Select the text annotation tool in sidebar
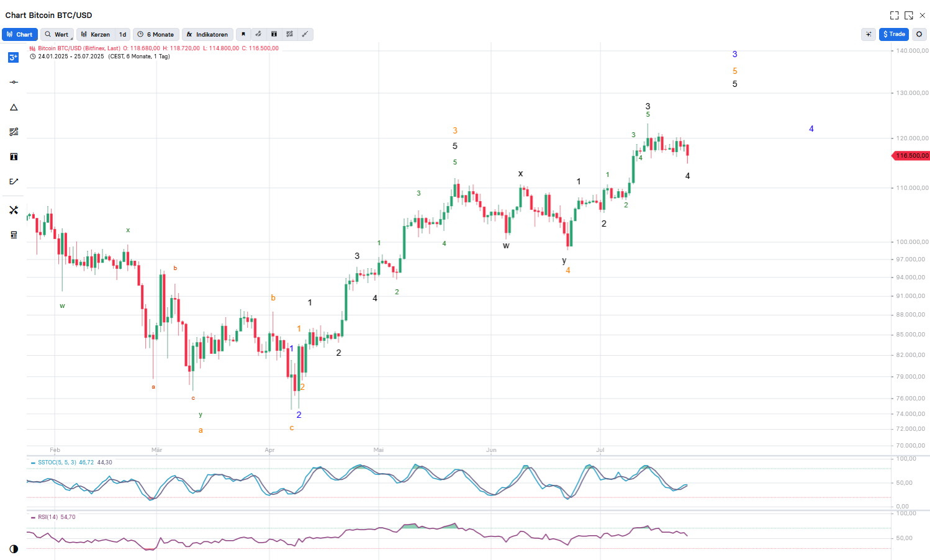The height and width of the screenshot is (560, 930). [x=14, y=156]
